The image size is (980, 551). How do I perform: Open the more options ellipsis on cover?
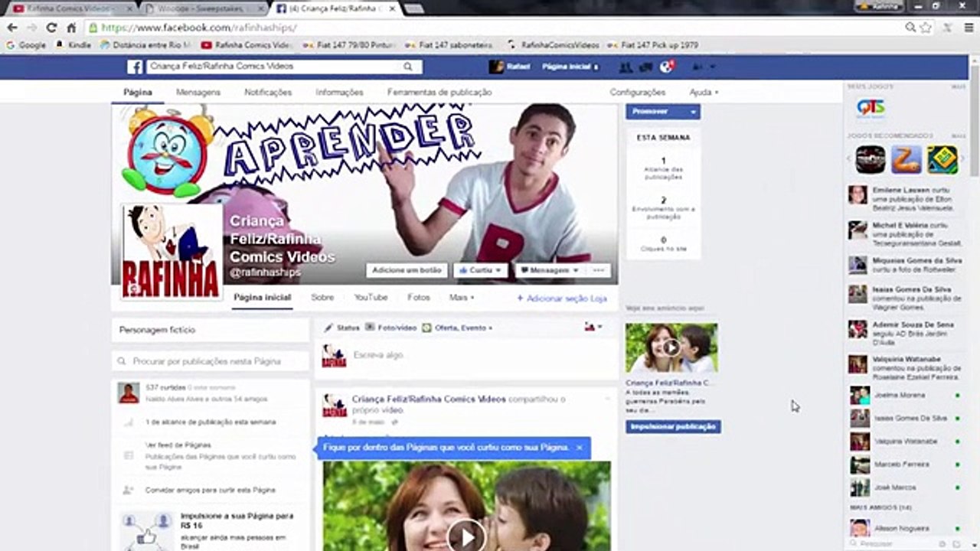click(599, 270)
